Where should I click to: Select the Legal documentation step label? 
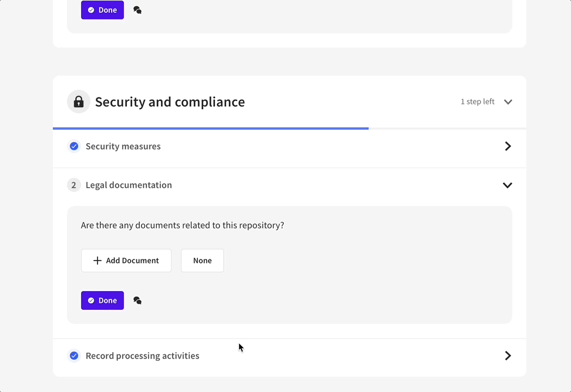[x=129, y=185]
